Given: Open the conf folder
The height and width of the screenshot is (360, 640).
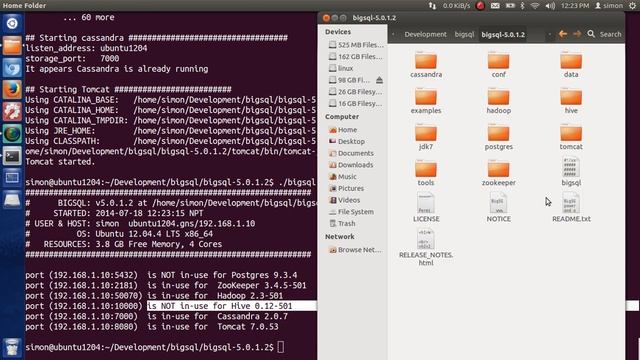Looking at the screenshot, I should [498, 64].
